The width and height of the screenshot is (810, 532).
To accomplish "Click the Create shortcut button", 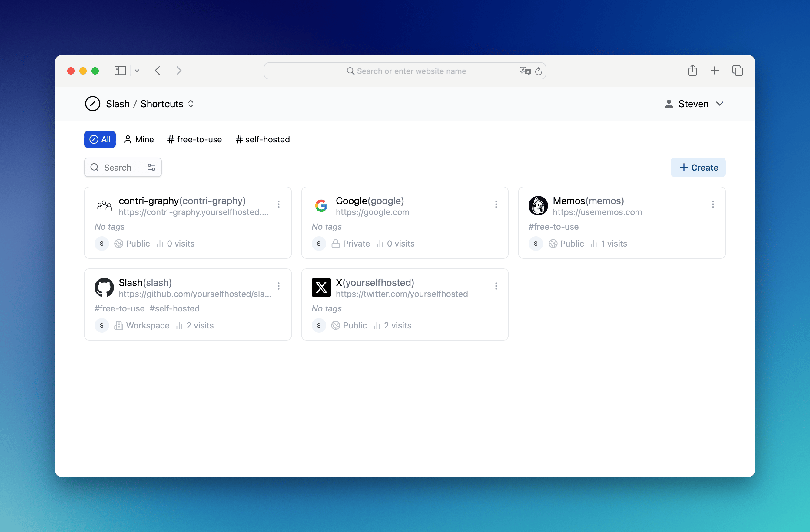I will pyautogui.click(x=698, y=167).
